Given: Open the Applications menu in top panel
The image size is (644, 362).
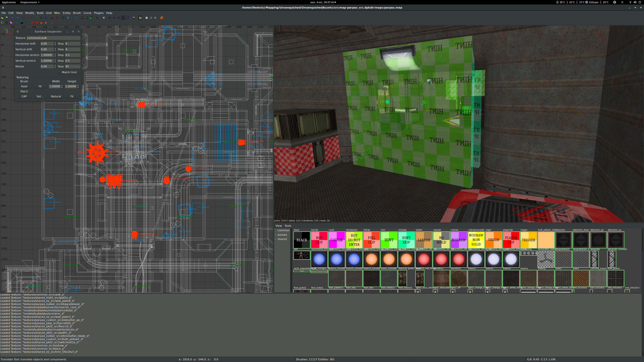Looking at the screenshot, I should [9, 2].
